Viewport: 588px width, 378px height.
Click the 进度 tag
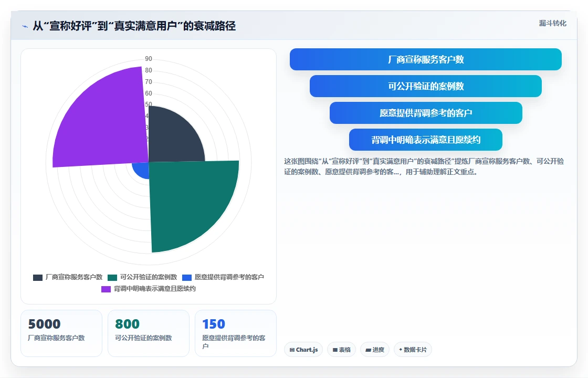click(x=375, y=350)
